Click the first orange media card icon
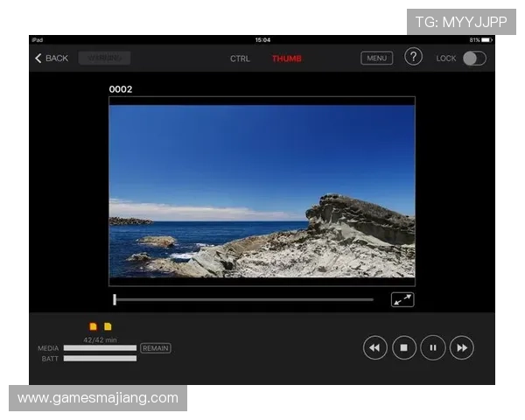Image resolution: width=525 pixels, height=420 pixels. [x=94, y=326]
